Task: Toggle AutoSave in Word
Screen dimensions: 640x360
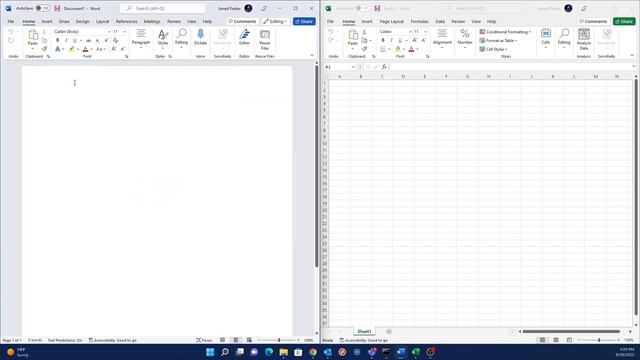Action: pos(42,8)
